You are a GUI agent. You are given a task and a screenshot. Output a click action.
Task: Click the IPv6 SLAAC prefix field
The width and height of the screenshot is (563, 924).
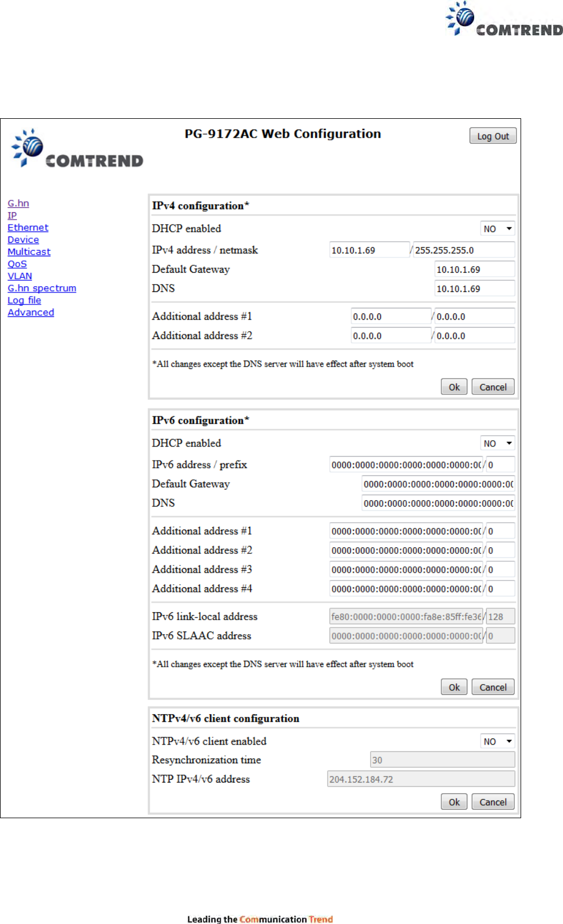501,635
